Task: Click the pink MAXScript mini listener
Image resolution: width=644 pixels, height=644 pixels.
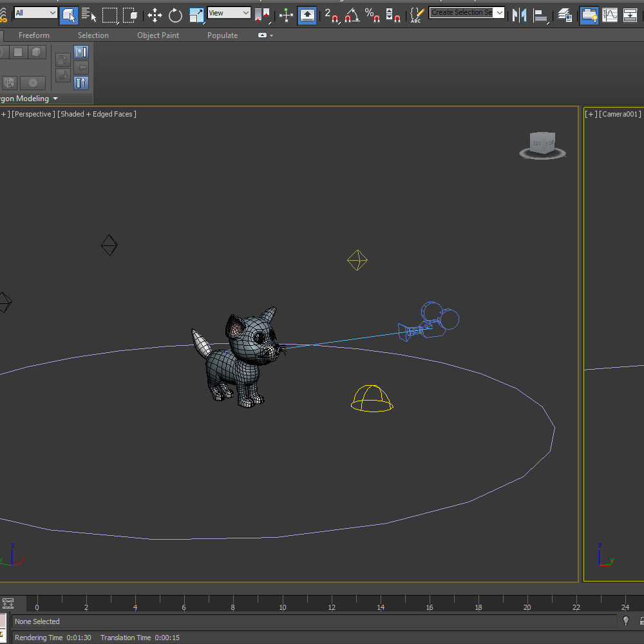Action: pyautogui.click(x=3, y=621)
